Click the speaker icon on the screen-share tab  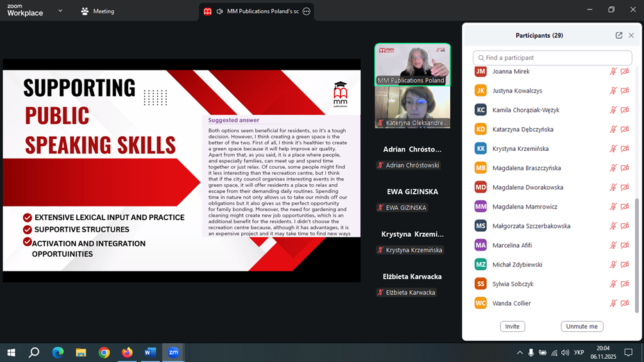click(220, 12)
